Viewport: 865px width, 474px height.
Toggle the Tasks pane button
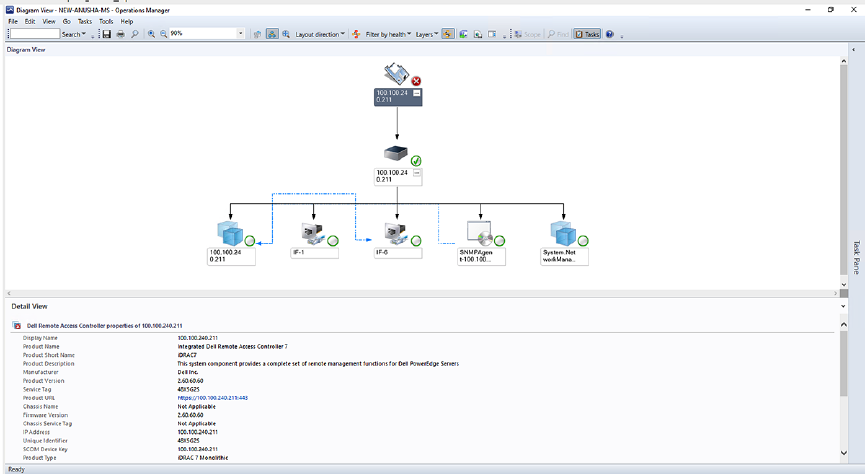coord(587,34)
